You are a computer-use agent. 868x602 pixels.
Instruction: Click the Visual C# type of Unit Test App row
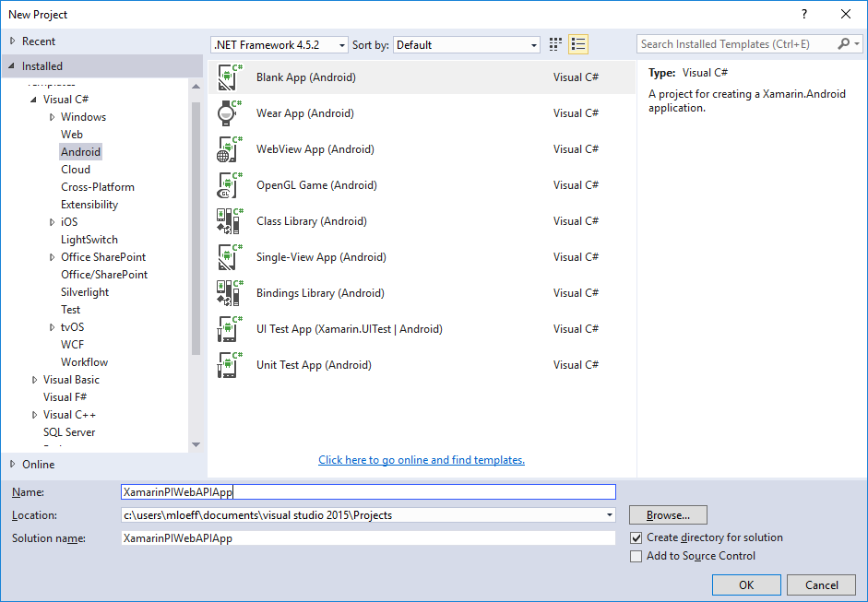pyautogui.click(x=576, y=365)
